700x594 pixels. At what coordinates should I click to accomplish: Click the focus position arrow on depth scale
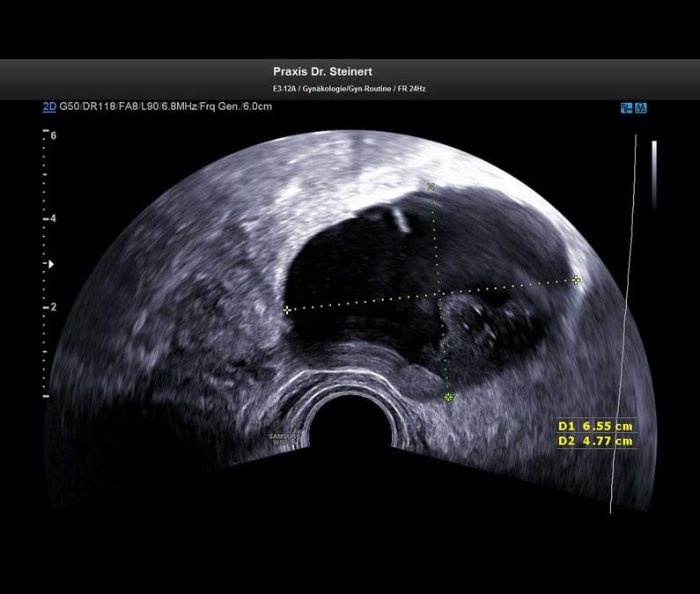[x=50, y=263]
